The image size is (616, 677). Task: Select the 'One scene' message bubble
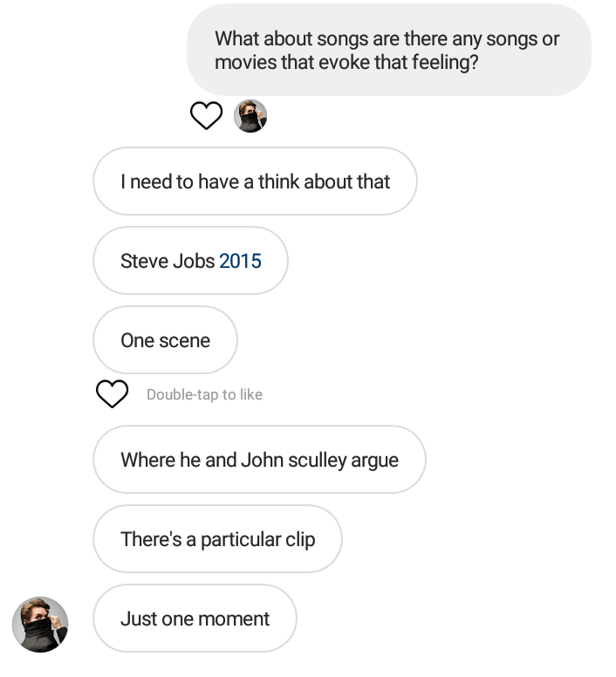165,340
